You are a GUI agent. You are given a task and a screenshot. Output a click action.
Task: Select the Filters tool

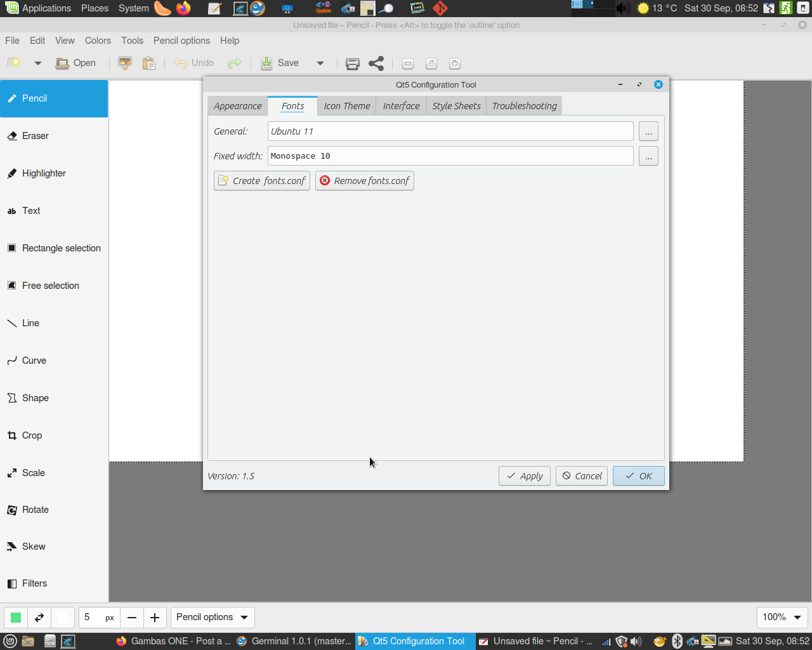pyautogui.click(x=34, y=583)
